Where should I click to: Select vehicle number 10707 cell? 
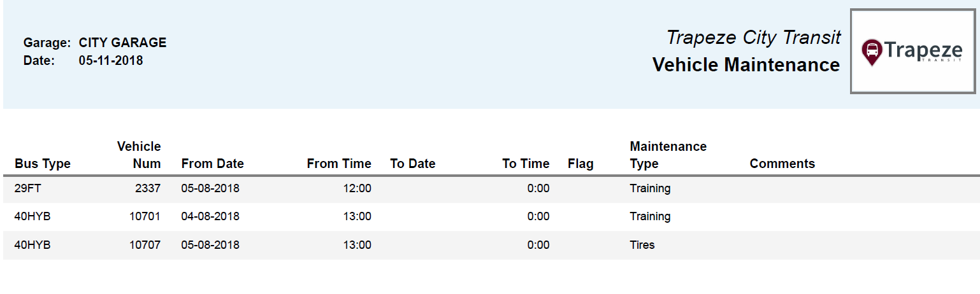(145, 244)
